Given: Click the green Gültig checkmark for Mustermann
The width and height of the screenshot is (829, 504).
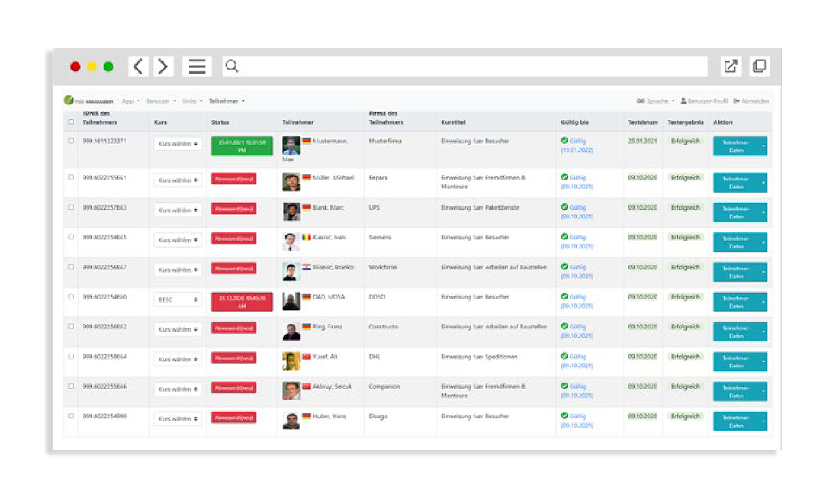Looking at the screenshot, I should pos(564,140).
